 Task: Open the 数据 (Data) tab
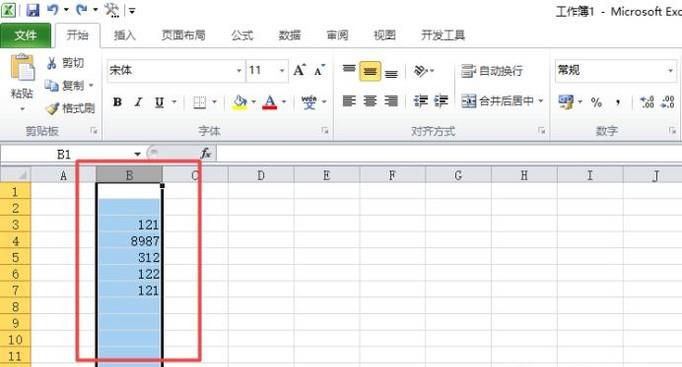[x=290, y=35]
